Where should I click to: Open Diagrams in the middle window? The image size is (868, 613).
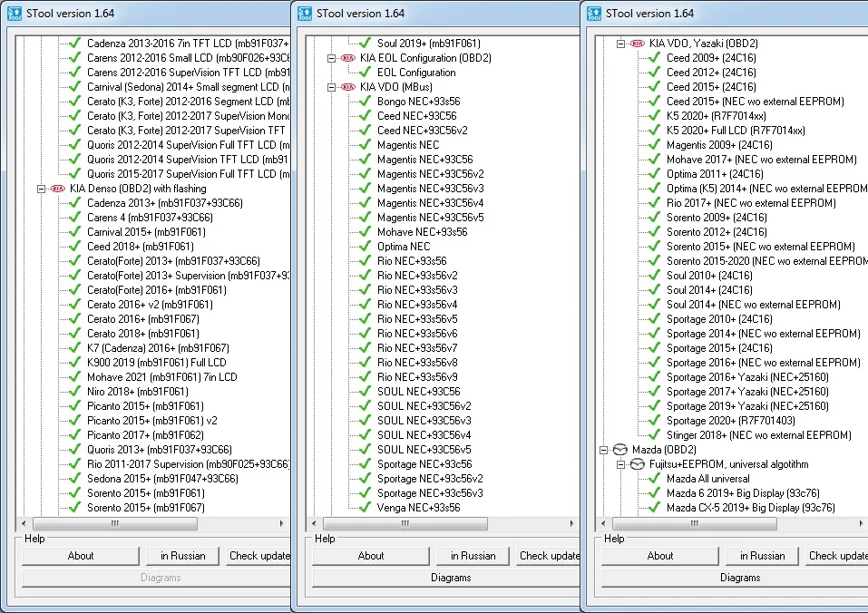tap(446, 578)
